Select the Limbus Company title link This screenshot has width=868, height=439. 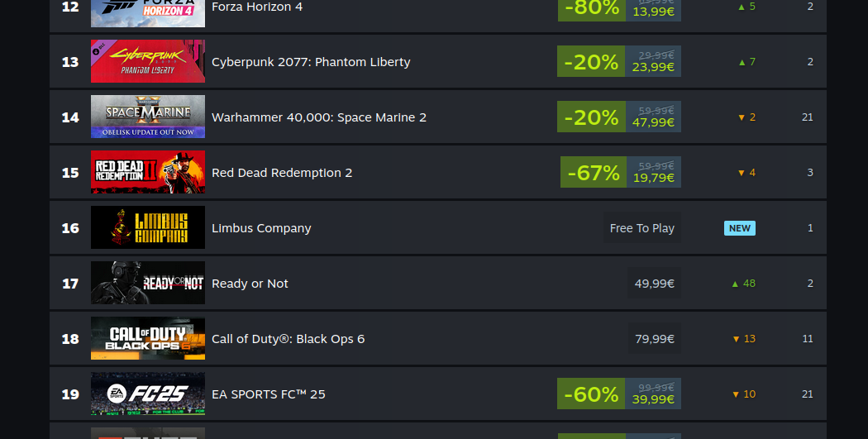261,228
